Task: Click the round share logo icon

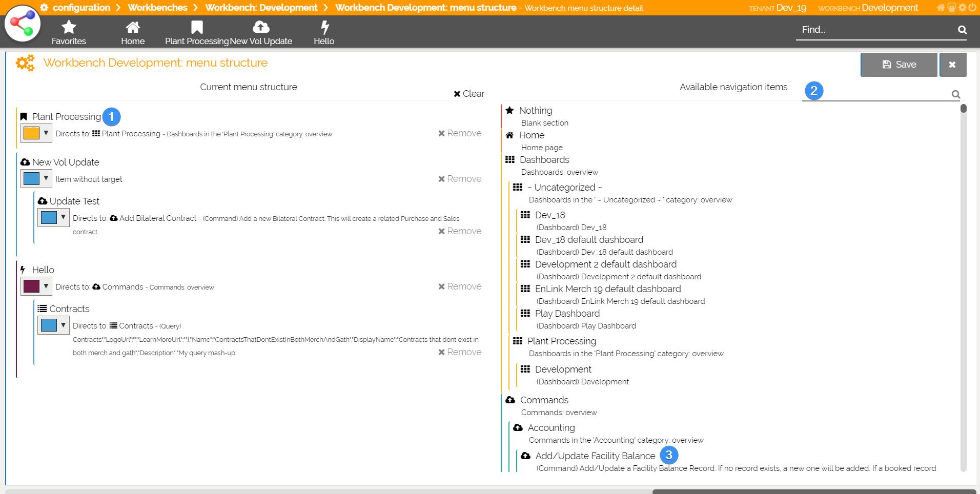Action: (x=23, y=24)
